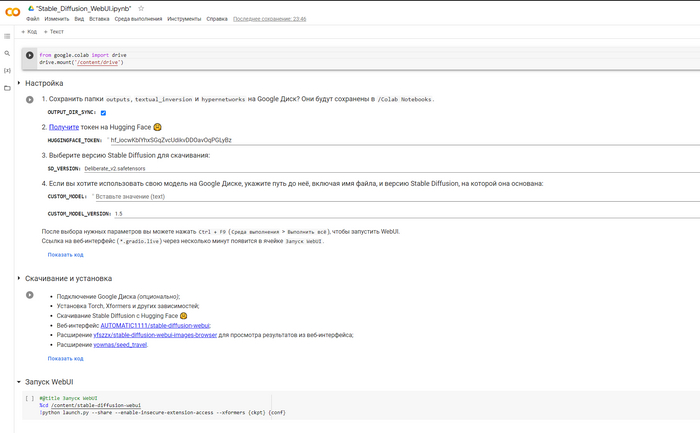Click the #@title Запуск WebUI line
This screenshot has width=700, height=433.
tap(68, 398)
